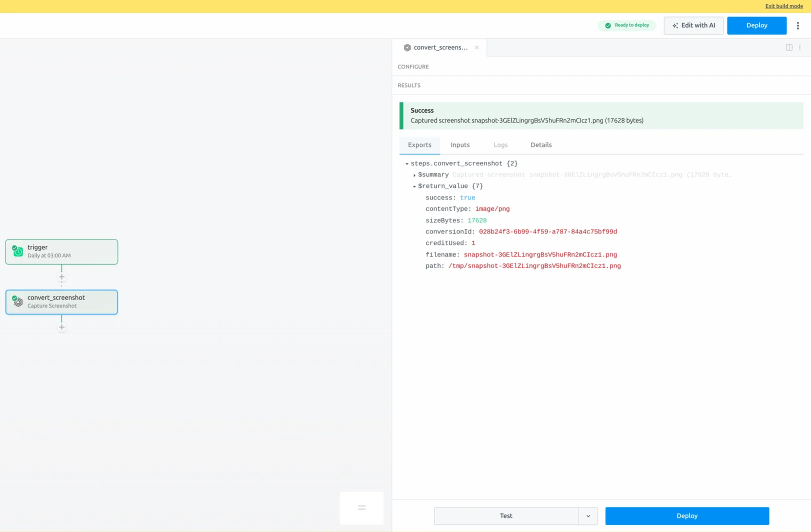Expand the $summary entry
Image resolution: width=811 pixels, height=532 pixels.
[414, 175]
